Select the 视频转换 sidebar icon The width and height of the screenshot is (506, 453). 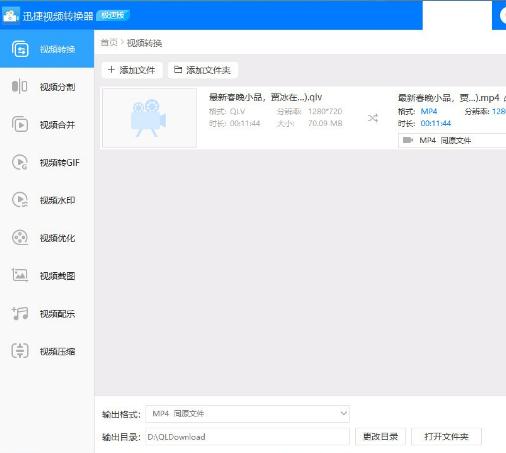coord(20,49)
